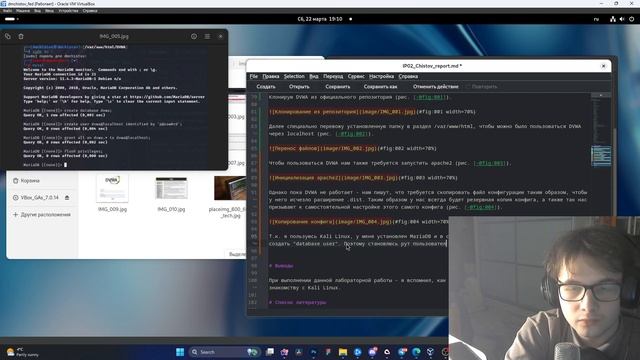The height and width of the screenshot is (360, 640).
Task: Click the network icon in GNOME top bar
Action: pos(613,19)
